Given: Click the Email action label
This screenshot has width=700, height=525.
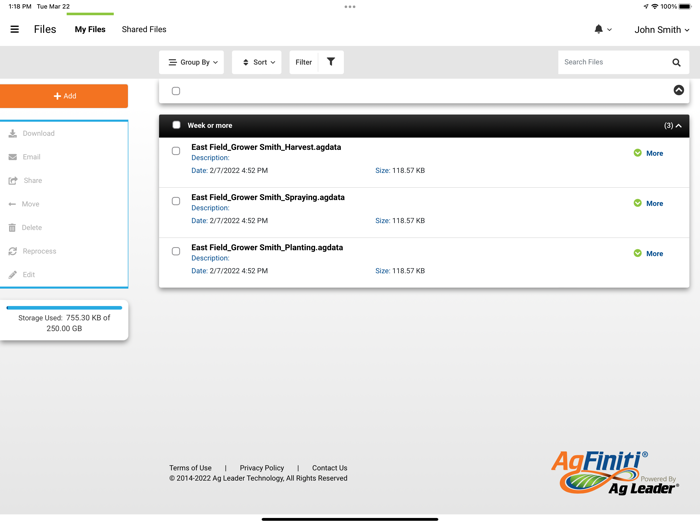Looking at the screenshot, I should point(31,157).
